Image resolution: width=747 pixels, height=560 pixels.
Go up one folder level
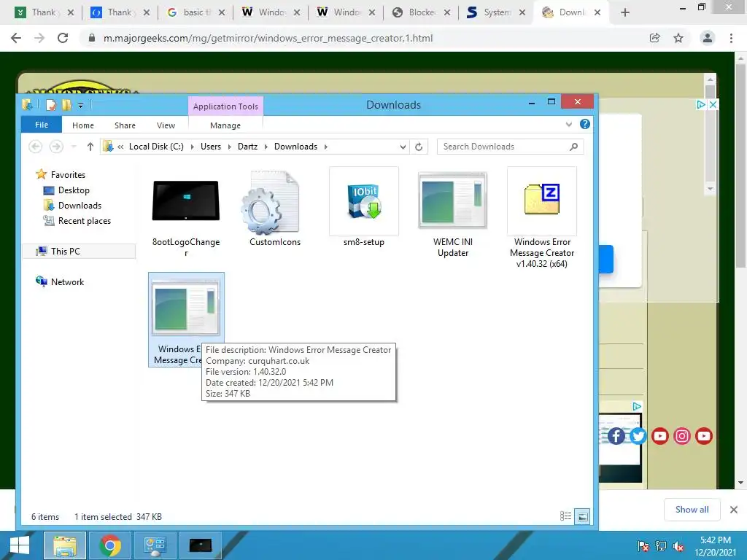(90, 147)
